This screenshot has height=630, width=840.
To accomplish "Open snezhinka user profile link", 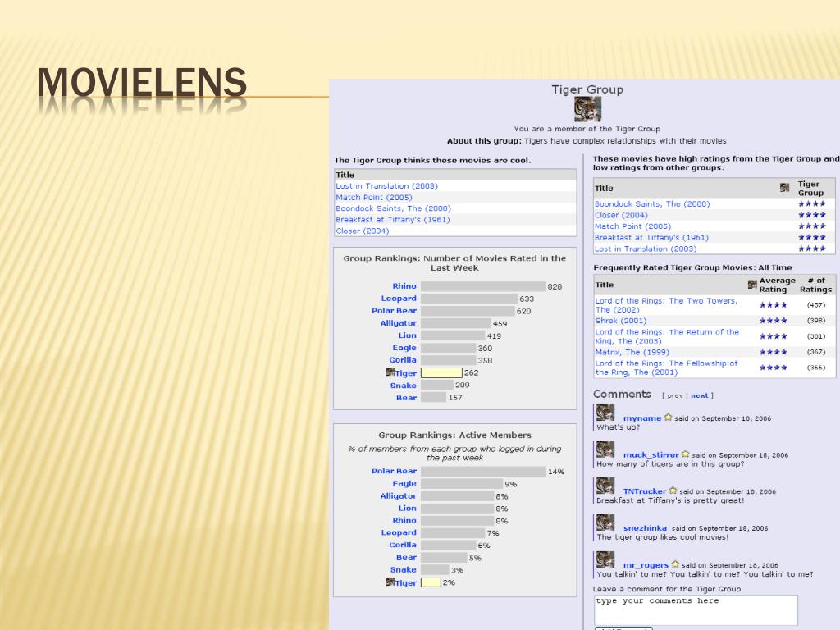I will pos(645,528).
